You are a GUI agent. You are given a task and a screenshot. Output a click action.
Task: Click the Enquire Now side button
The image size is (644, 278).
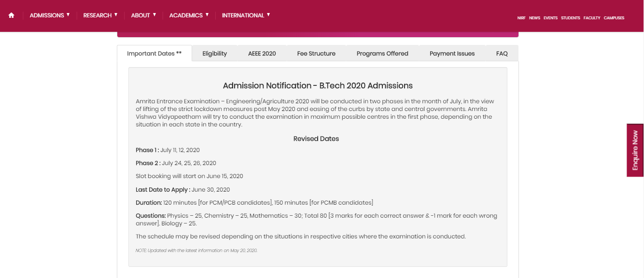(x=635, y=150)
